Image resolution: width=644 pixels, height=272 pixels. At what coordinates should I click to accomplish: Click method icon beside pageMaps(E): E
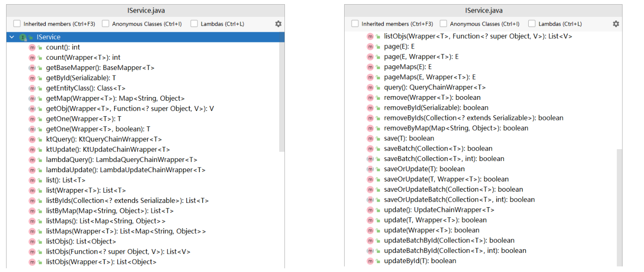(370, 67)
